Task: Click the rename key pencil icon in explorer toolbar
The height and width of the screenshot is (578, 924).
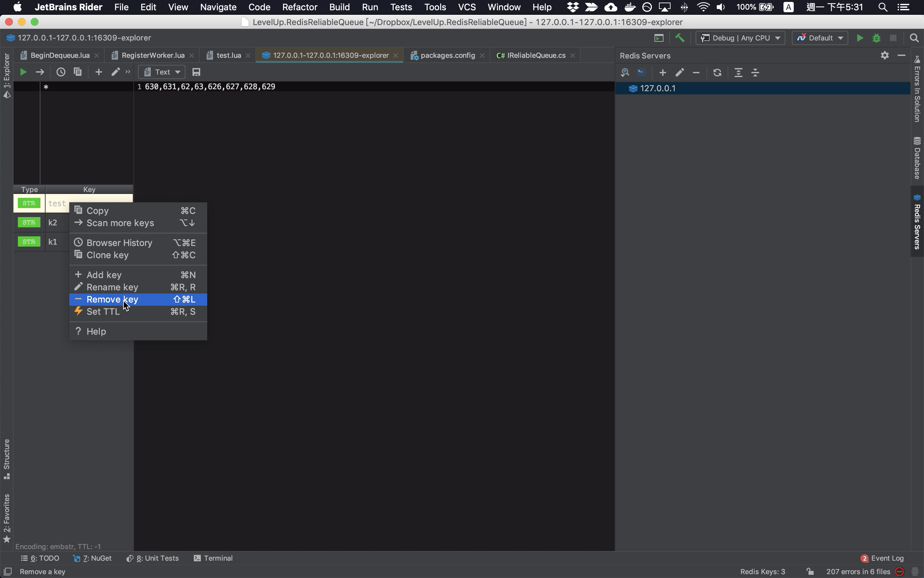Action: [115, 72]
